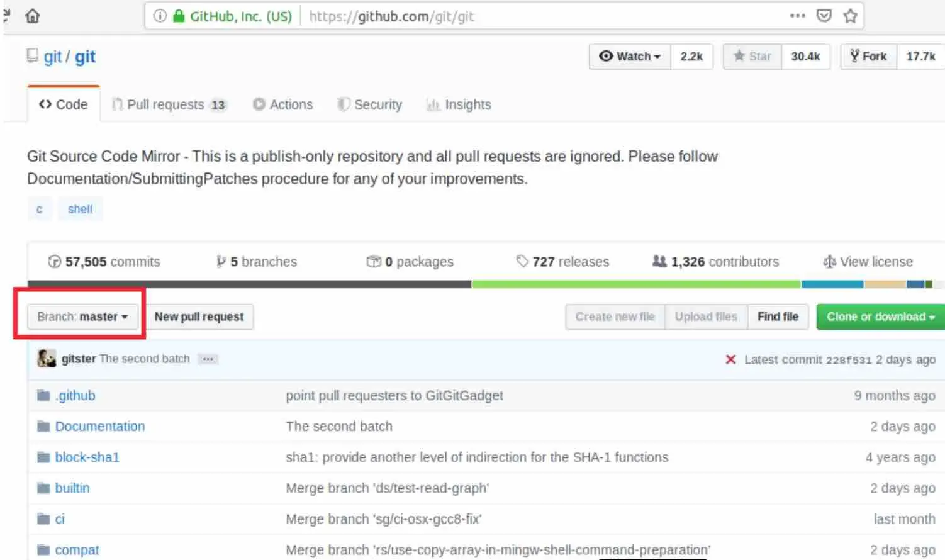This screenshot has width=945, height=560.
Task: Switch to the Code tab
Action: coord(63,104)
